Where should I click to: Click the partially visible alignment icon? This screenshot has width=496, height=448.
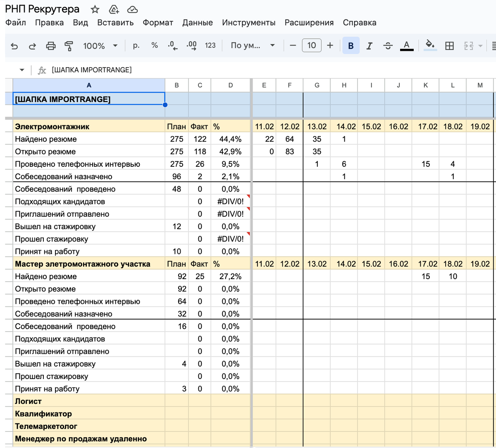[494, 46]
